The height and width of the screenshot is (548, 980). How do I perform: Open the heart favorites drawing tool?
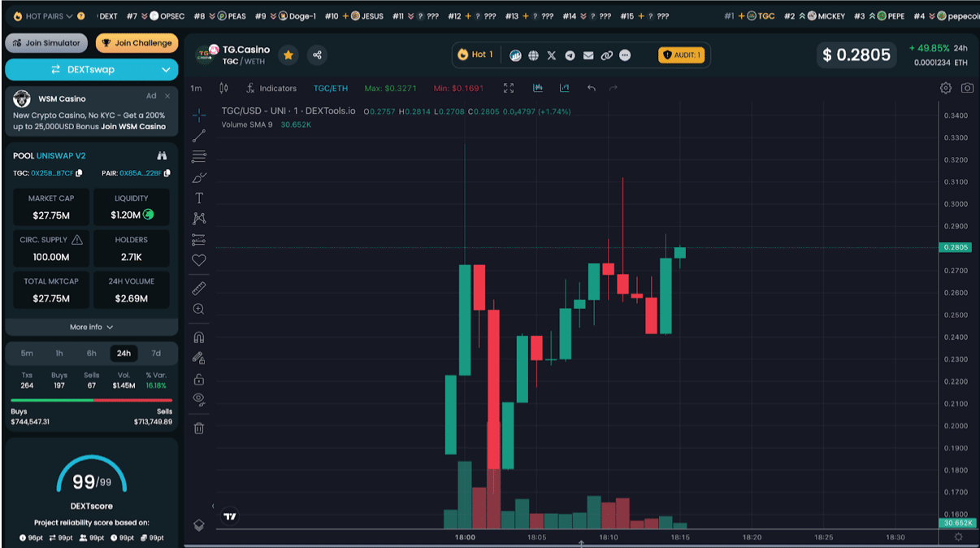coord(199,260)
